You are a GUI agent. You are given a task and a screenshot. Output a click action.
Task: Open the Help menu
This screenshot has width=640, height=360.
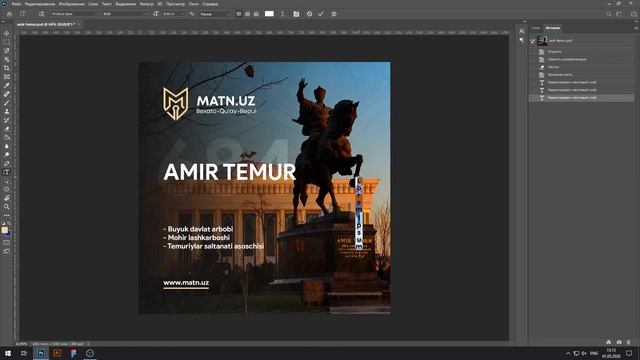click(x=210, y=4)
